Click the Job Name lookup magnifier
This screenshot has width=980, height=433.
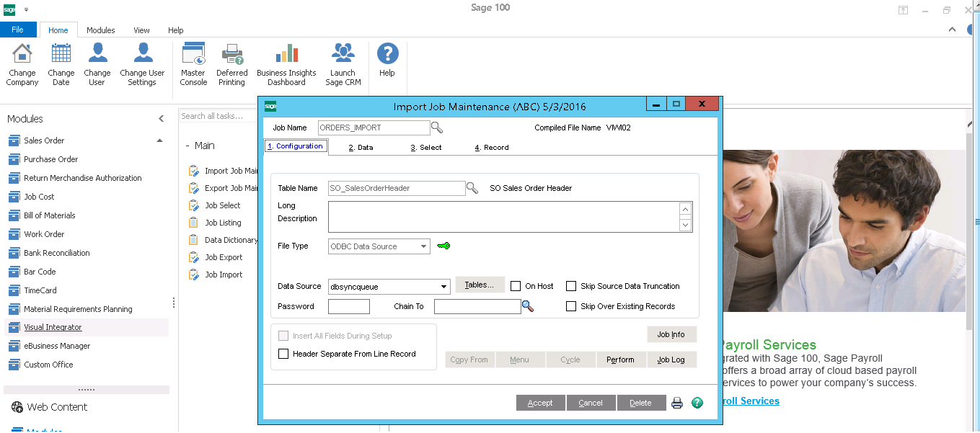tap(437, 128)
